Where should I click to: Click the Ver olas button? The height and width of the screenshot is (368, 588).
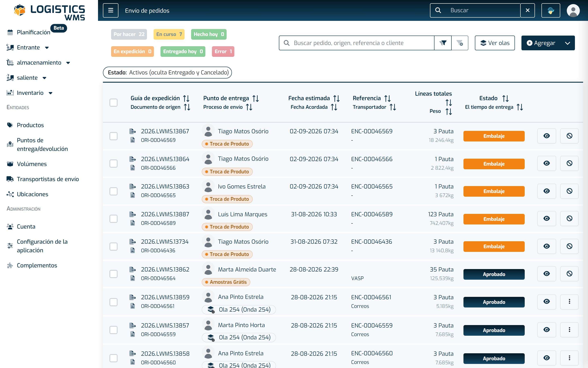click(x=495, y=43)
